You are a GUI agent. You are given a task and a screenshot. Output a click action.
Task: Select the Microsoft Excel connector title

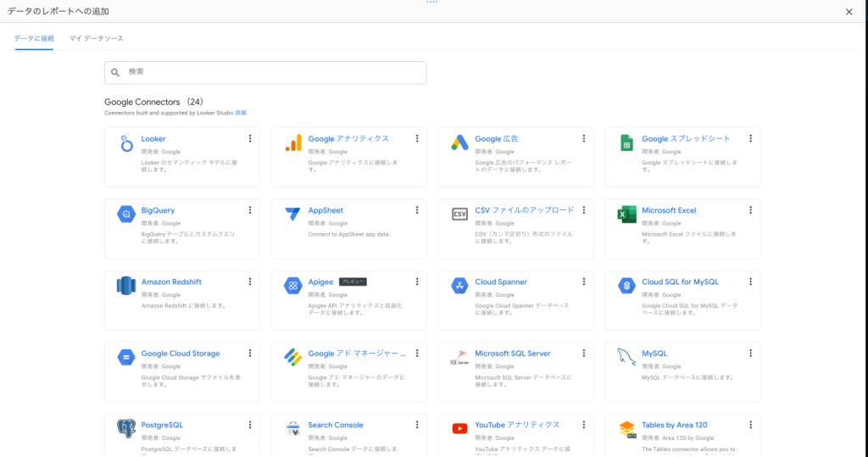pos(669,210)
